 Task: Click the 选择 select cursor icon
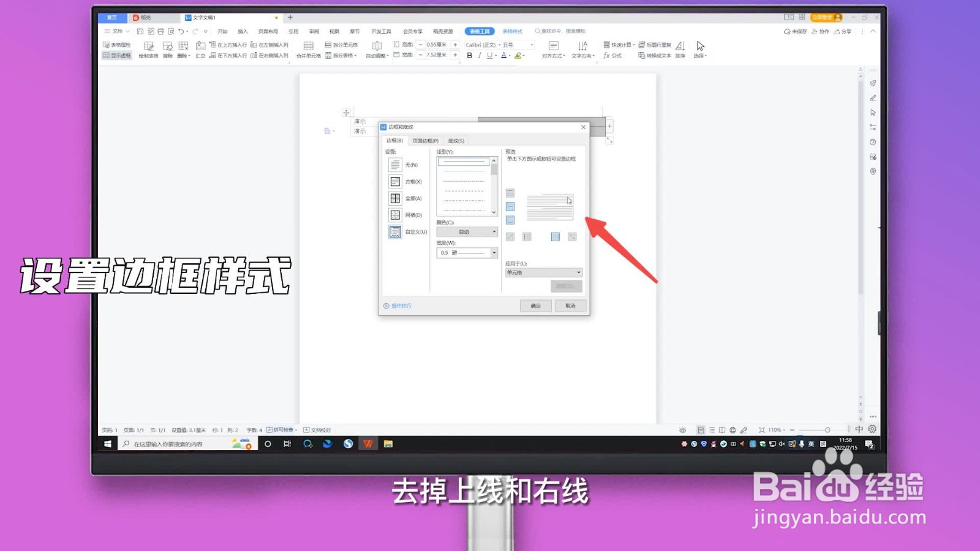[700, 50]
